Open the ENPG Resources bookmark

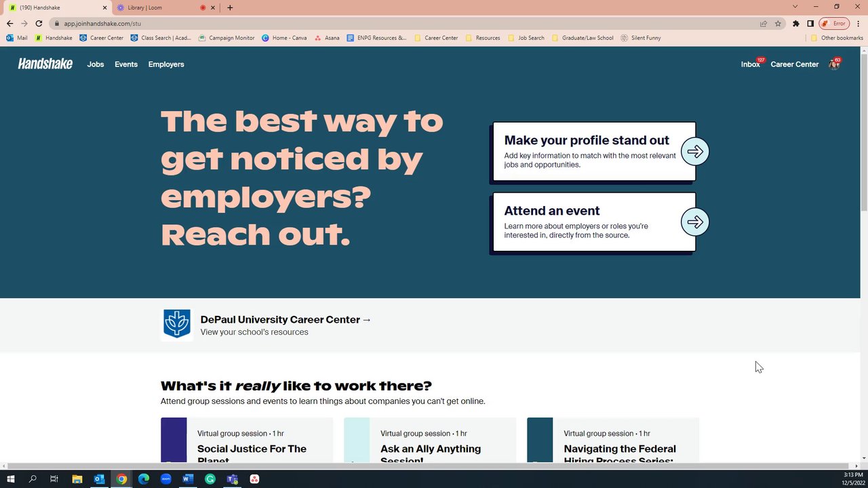[x=376, y=38]
